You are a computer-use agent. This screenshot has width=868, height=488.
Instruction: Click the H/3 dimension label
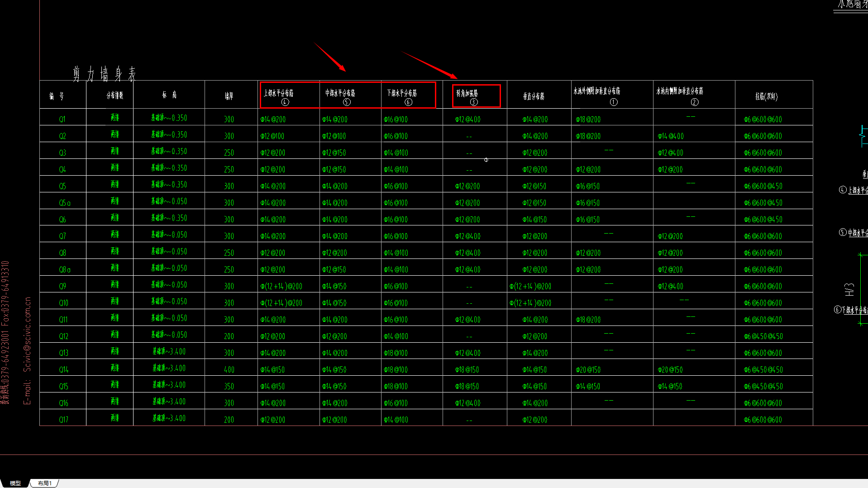coord(849,290)
